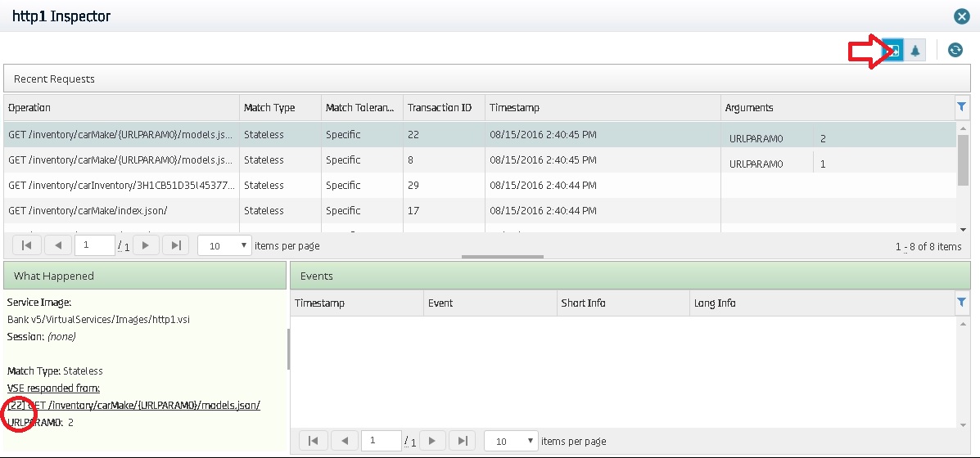Refresh the inspector data
Screen dimensions: 980x458
(955, 51)
